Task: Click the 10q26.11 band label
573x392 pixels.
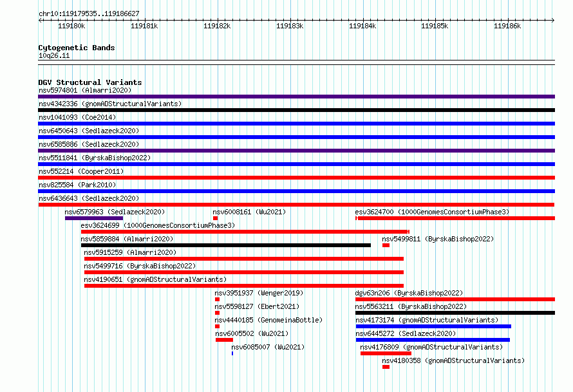Action: (54, 56)
